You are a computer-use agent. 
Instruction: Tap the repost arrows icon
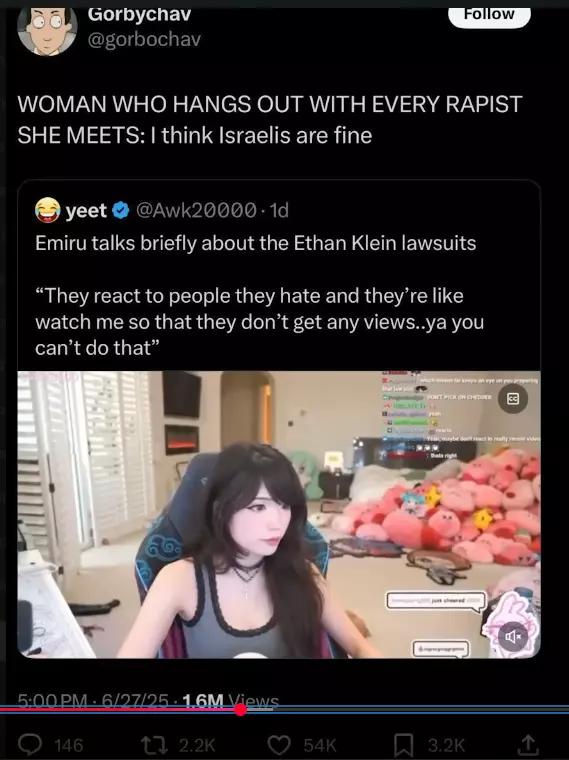tap(153, 744)
